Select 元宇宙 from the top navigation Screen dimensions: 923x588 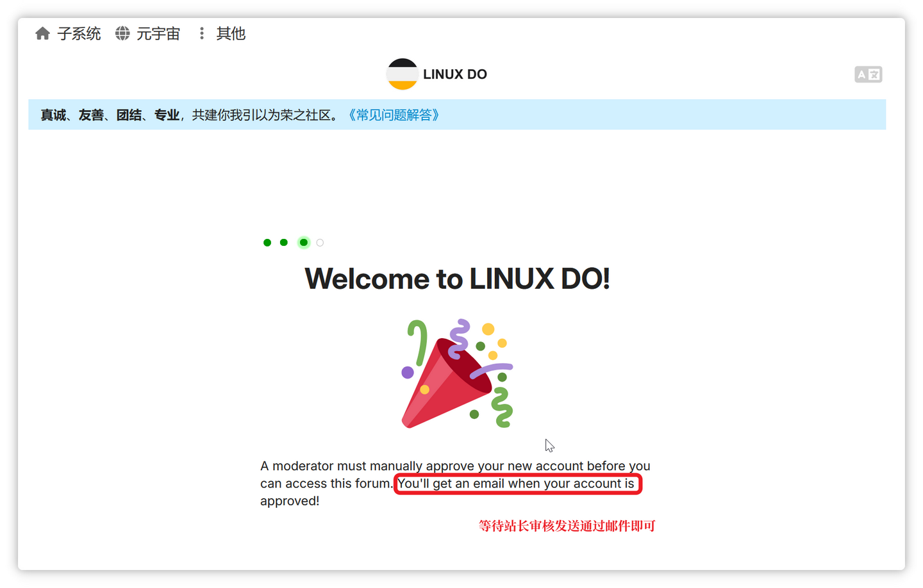click(x=160, y=33)
